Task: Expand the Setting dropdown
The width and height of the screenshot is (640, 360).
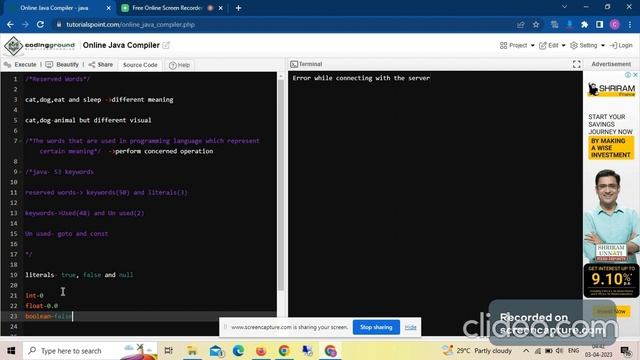Action: pyautogui.click(x=587, y=45)
